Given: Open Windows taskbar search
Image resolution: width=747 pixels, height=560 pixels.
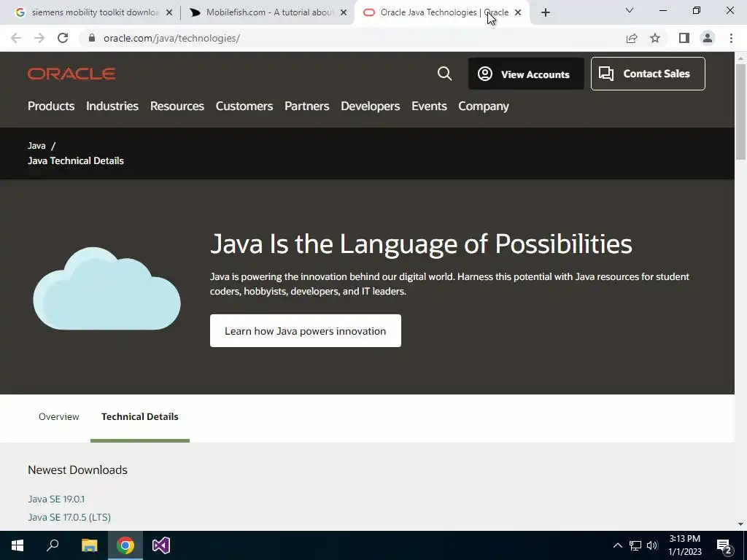Looking at the screenshot, I should pyautogui.click(x=53, y=545).
